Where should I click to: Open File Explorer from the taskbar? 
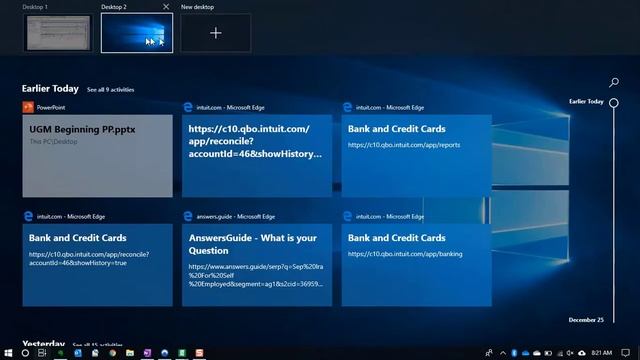coord(130,353)
